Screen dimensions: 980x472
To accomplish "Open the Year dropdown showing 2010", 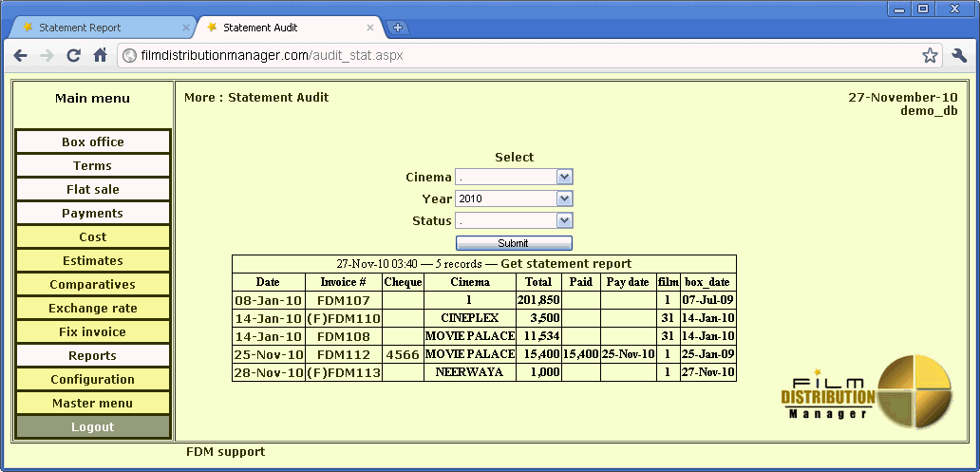I will (x=514, y=198).
